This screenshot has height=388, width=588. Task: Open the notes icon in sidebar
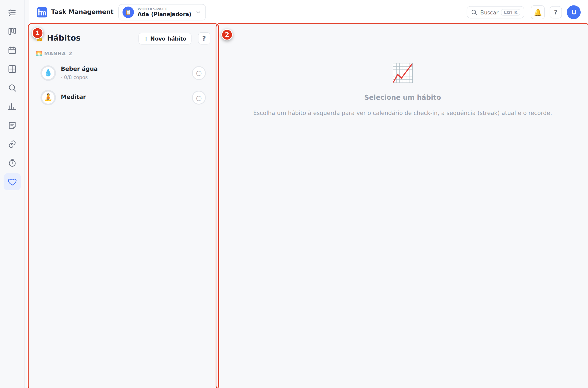[12, 126]
